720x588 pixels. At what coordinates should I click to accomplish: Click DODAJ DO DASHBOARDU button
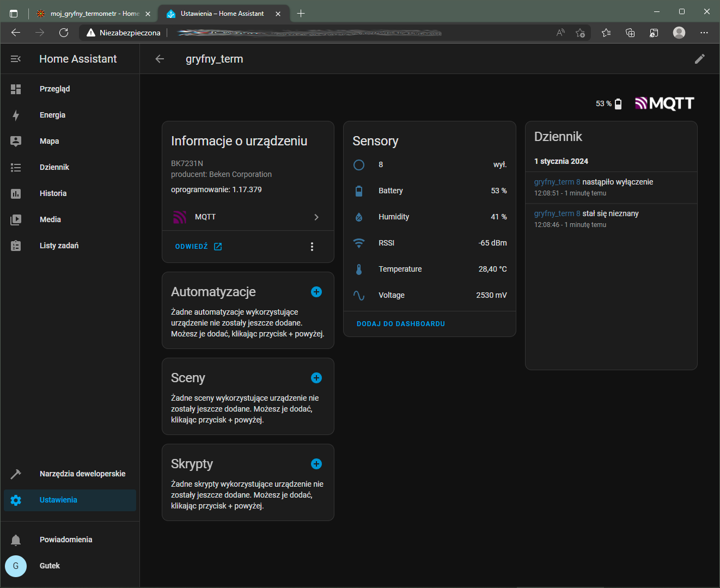401,324
